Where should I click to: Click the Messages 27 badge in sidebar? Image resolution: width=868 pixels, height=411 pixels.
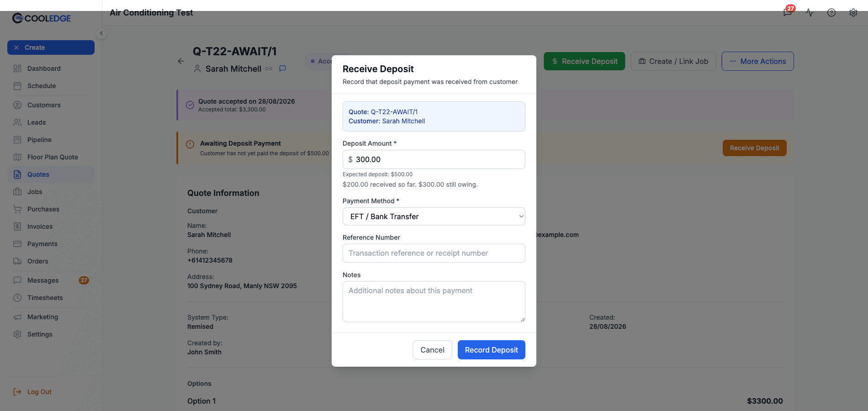[84, 280]
